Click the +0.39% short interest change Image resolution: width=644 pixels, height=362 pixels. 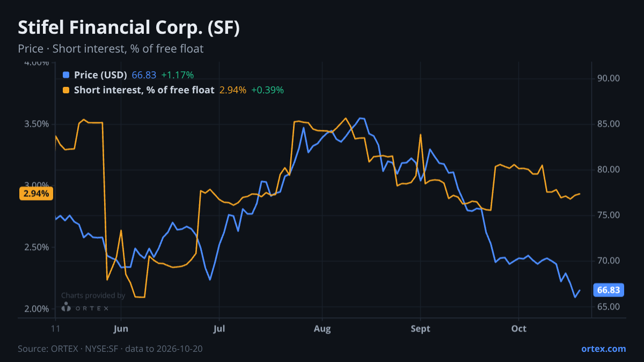pyautogui.click(x=267, y=90)
